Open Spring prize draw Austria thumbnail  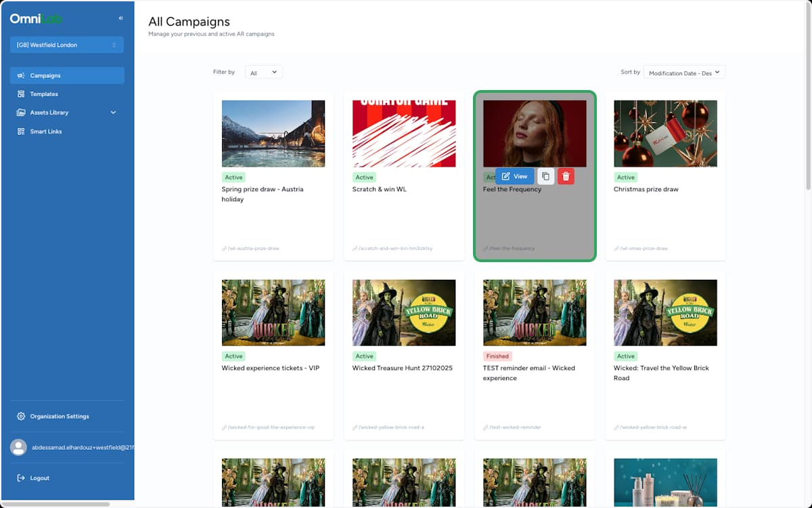point(273,133)
